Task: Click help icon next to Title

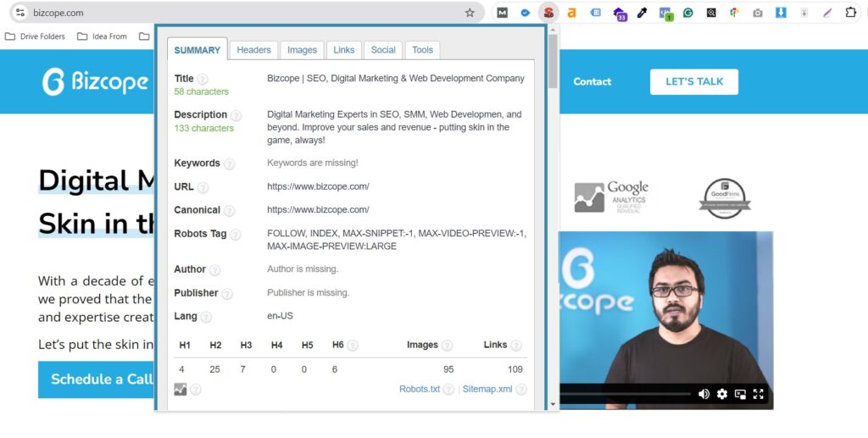Action: 203,79
